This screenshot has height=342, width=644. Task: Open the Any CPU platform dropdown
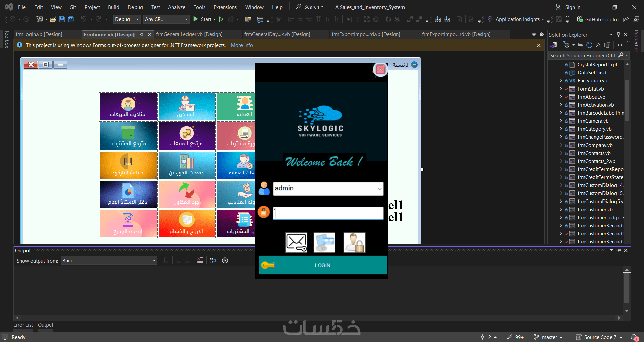tap(166, 19)
